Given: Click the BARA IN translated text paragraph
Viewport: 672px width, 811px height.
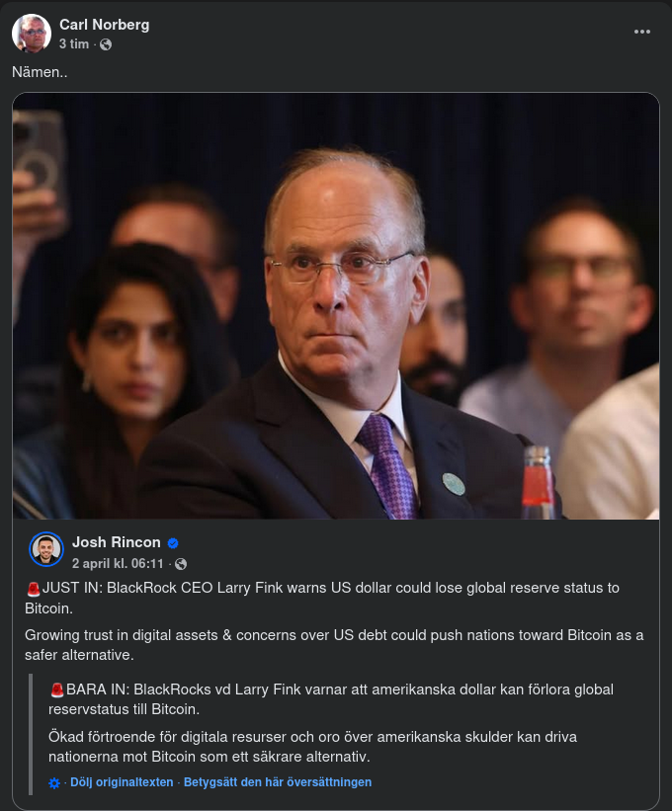Looking at the screenshot, I should click(331, 699).
